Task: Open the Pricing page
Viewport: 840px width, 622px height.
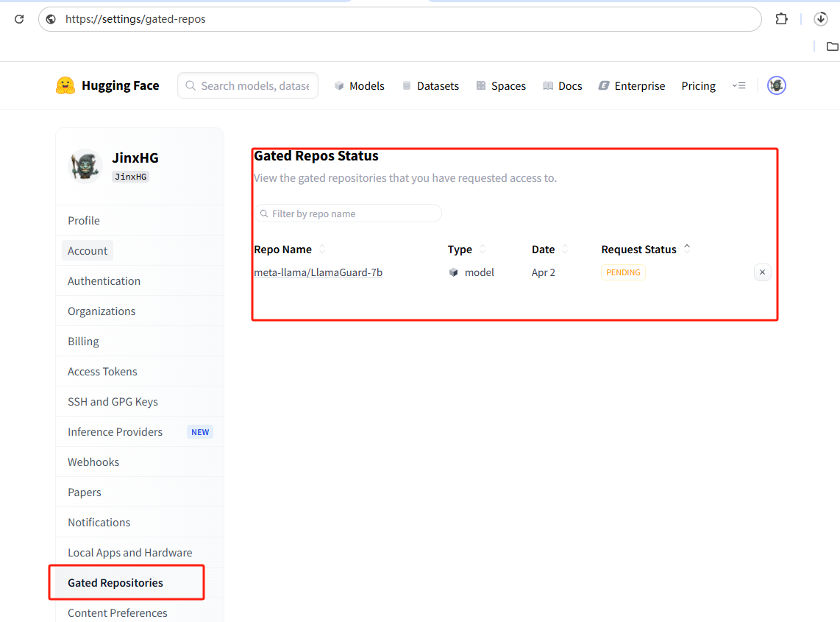Action: [x=698, y=86]
